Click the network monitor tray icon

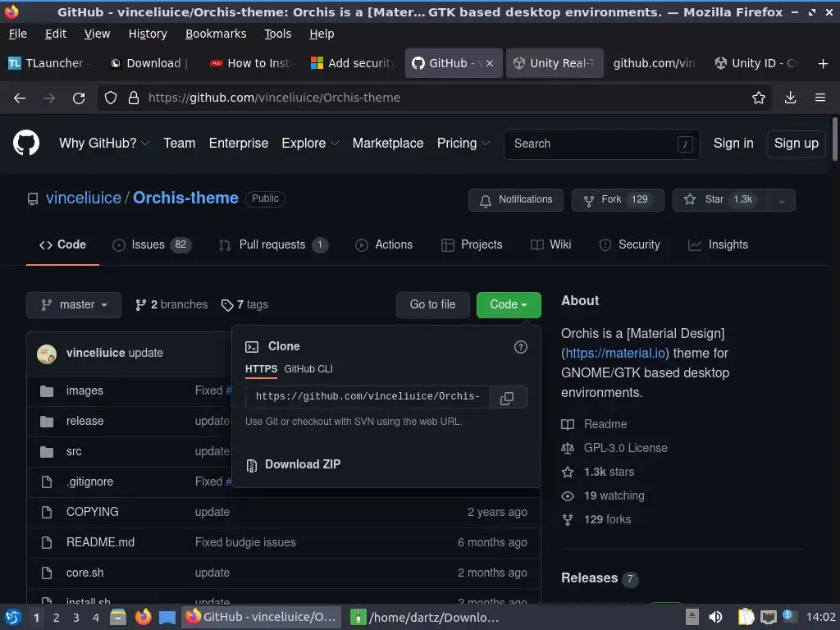click(x=768, y=617)
